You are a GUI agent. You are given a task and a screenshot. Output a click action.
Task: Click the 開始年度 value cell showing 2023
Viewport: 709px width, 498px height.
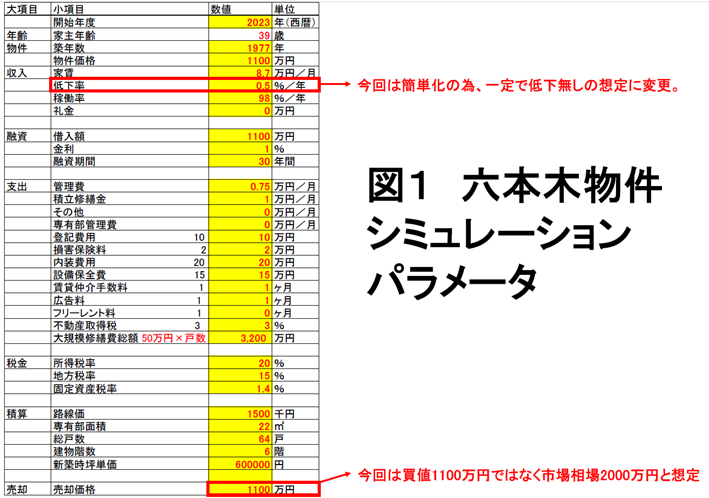(240, 22)
